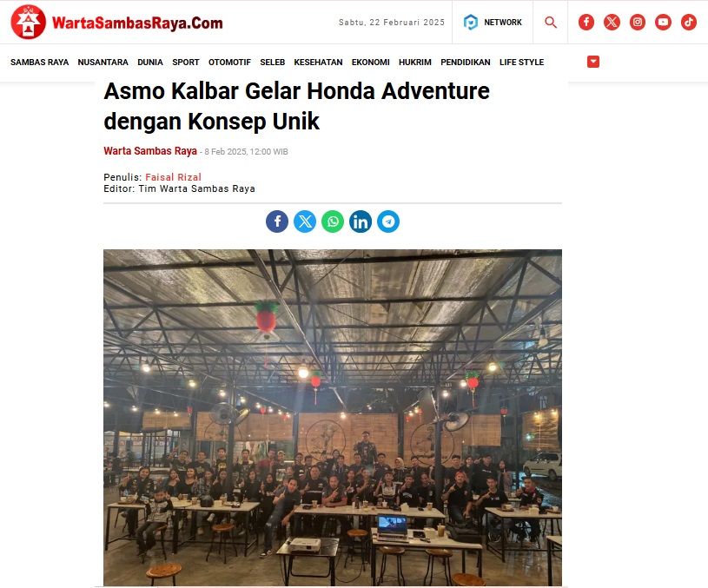The height and width of the screenshot is (588, 708).
Task: Open the NETWORK menu
Action: (493, 22)
